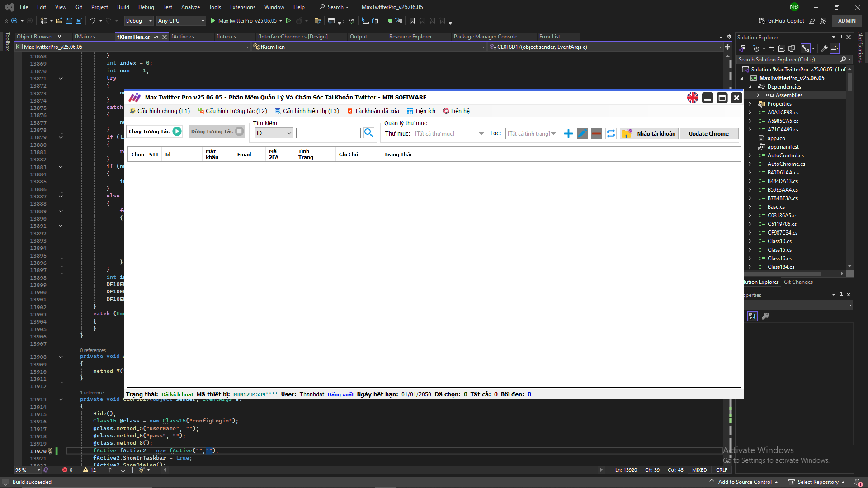
Task: Click the red error count icon in status strip
Action: click(65, 470)
